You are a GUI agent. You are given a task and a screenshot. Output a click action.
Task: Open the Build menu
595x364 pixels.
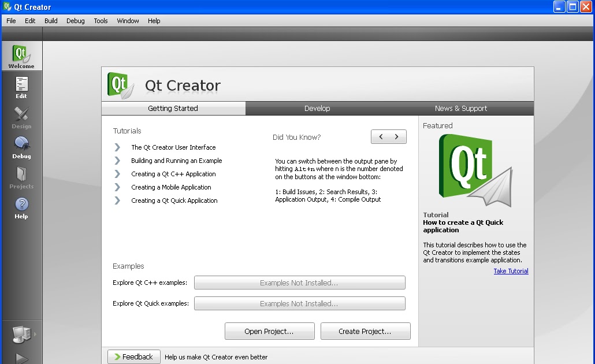click(x=51, y=21)
